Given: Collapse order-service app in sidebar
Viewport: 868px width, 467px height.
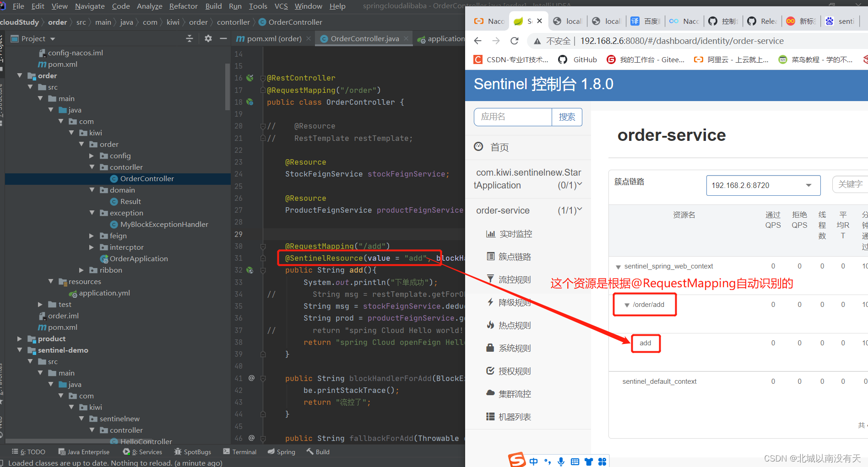Looking at the screenshot, I should (x=528, y=210).
